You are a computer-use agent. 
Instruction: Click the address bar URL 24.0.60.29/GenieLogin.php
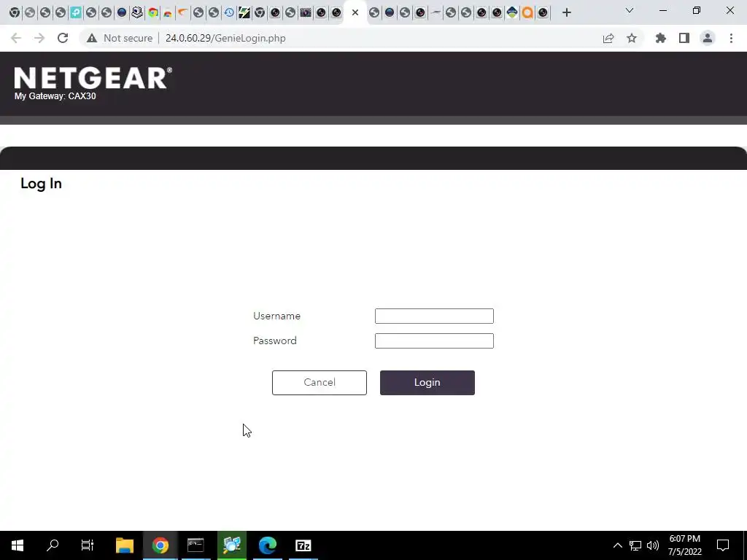225,38
